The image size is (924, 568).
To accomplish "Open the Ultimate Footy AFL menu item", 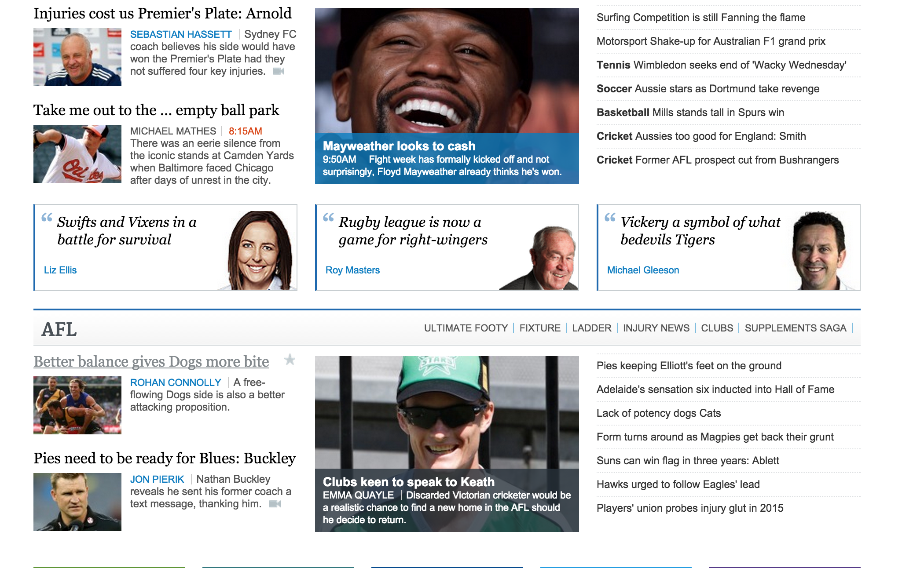I will tap(466, 328).
